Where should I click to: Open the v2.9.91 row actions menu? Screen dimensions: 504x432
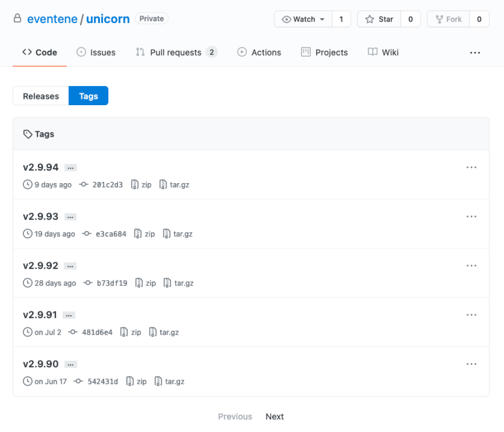[x=471, y=315]
